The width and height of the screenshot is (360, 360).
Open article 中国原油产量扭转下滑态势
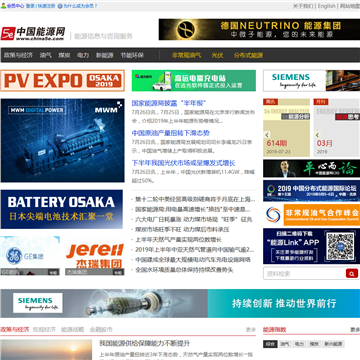coord(171,133)
